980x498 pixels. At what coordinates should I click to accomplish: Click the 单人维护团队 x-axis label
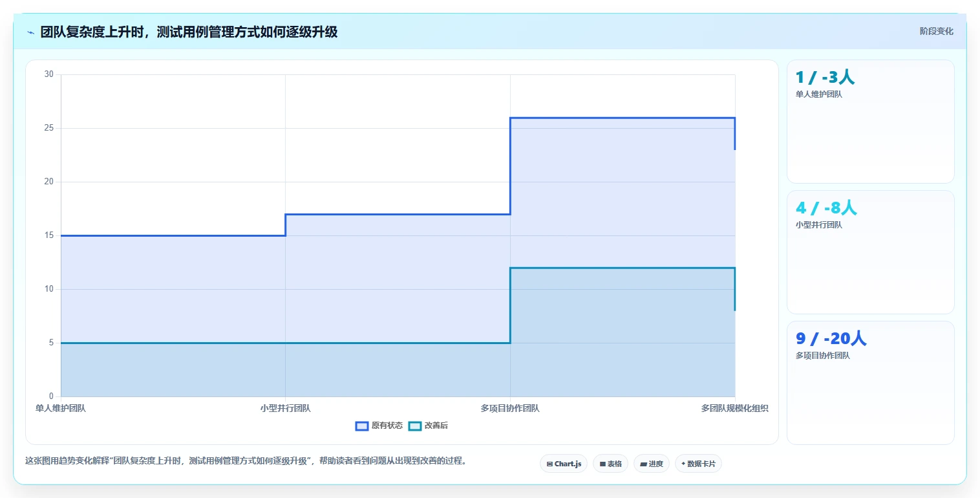61,408
